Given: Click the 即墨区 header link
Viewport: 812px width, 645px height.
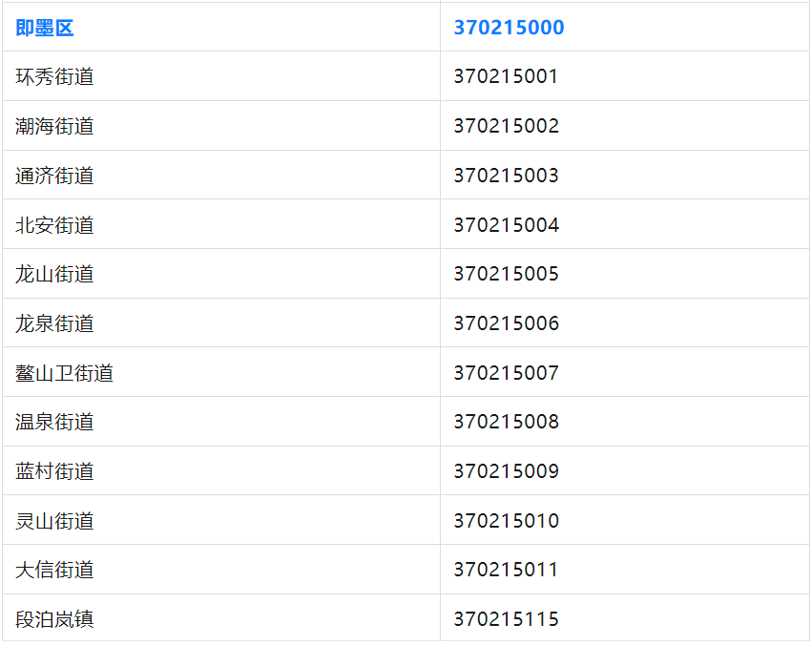Looking at the screenshot, I should click(x=45, y=28).
